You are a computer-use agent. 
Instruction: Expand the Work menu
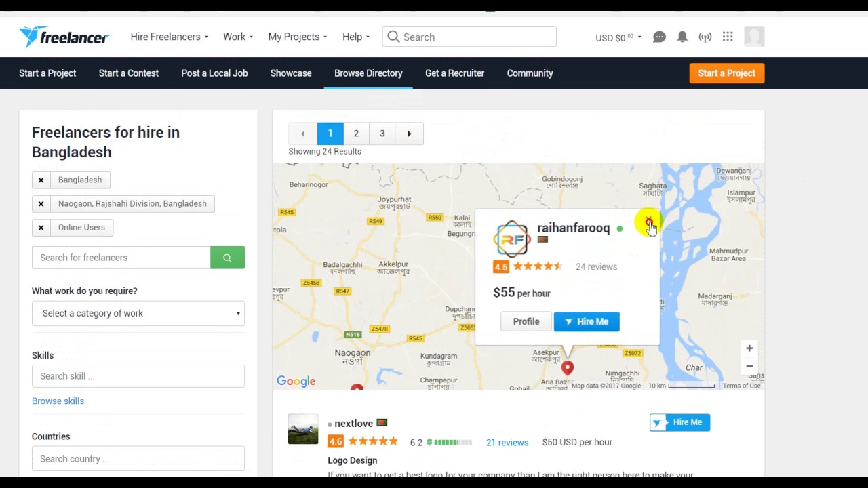coord(238,37)
